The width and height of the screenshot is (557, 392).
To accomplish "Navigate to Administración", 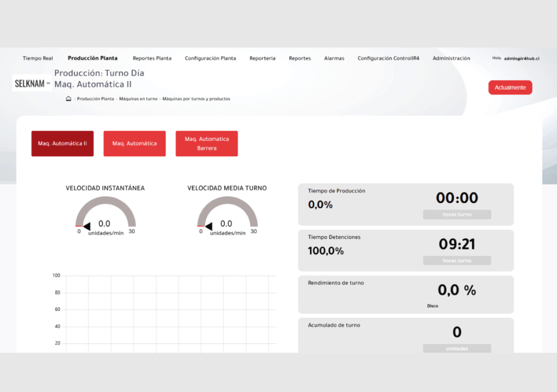I will 451,58.
